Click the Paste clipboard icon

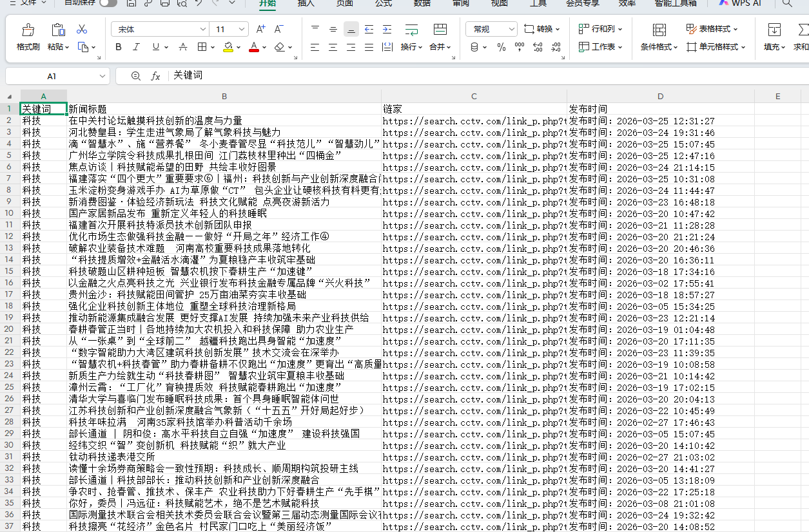click(x=58, y=30)
